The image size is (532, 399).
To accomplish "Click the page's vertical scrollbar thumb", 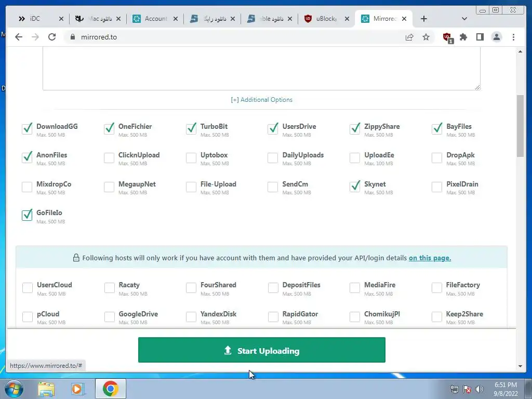I will coord(520,126).
